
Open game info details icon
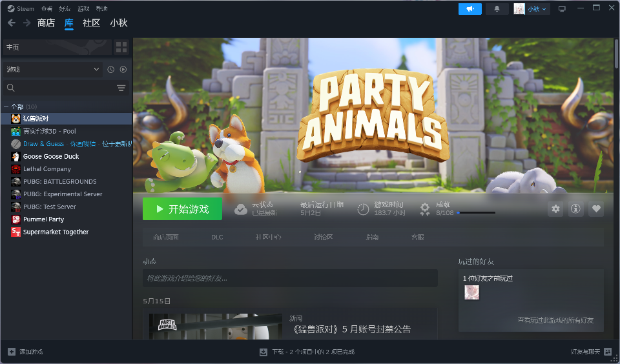point(575,208)
